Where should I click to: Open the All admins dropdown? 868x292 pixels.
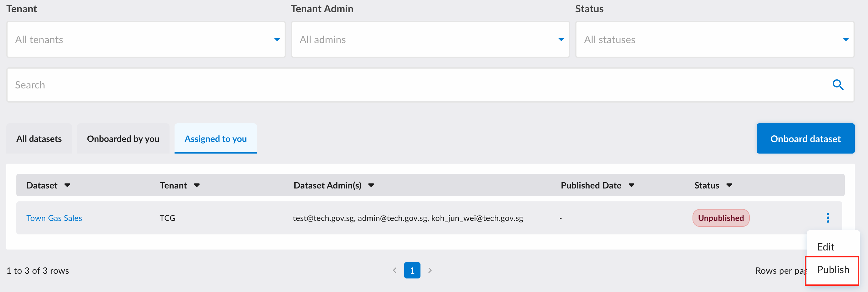click(x=430, y=39)
